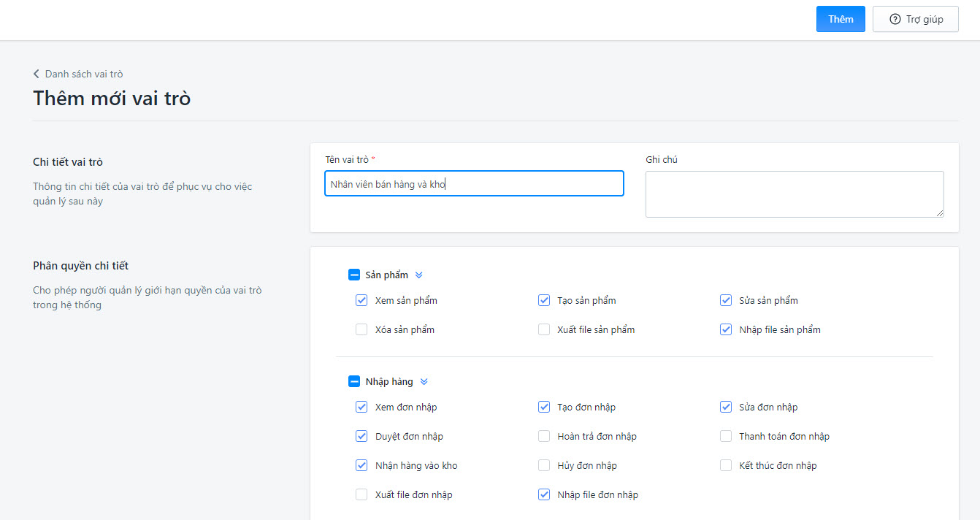Disable the Nhập file sản phẩm checkbox
The width and height of the screenshot is (980, 520).
(x=726, y=329)
